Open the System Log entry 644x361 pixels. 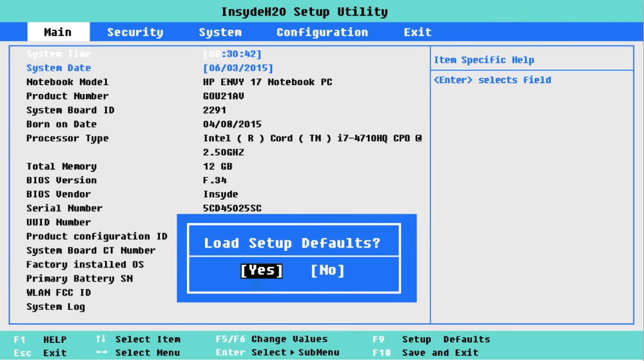(55, 307)
